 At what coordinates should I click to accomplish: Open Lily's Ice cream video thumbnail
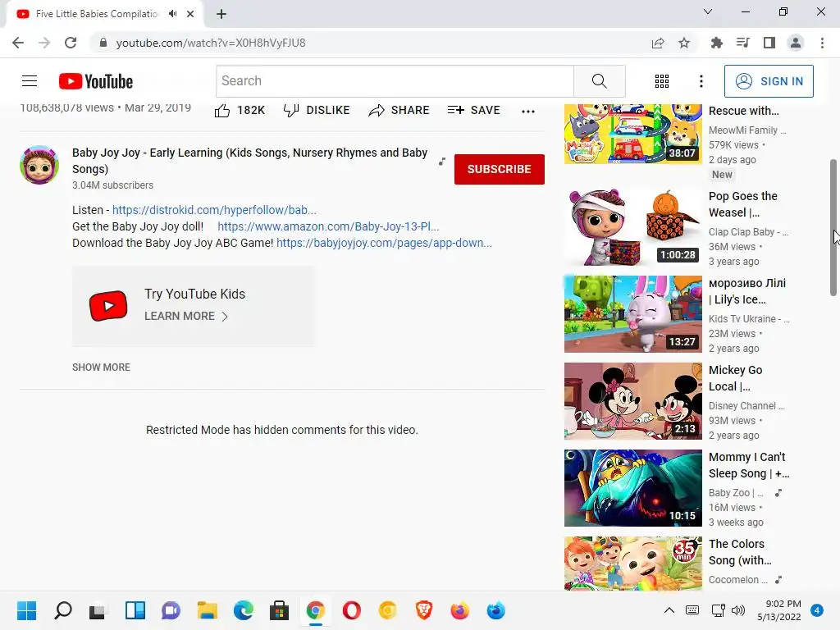point(633,314)
